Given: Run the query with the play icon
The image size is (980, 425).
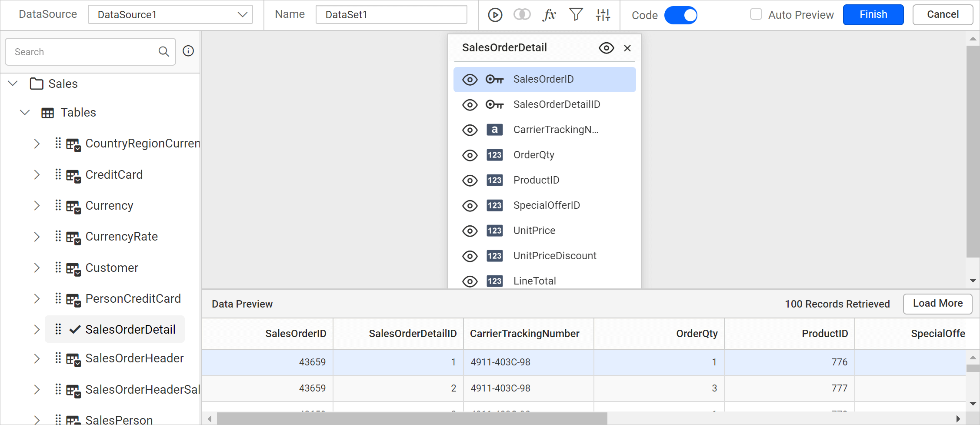Looking at the screenshot, I should pos(495,15).
